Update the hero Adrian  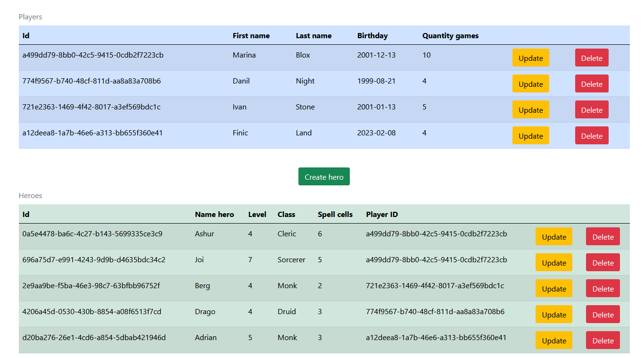tap(553, 340)
